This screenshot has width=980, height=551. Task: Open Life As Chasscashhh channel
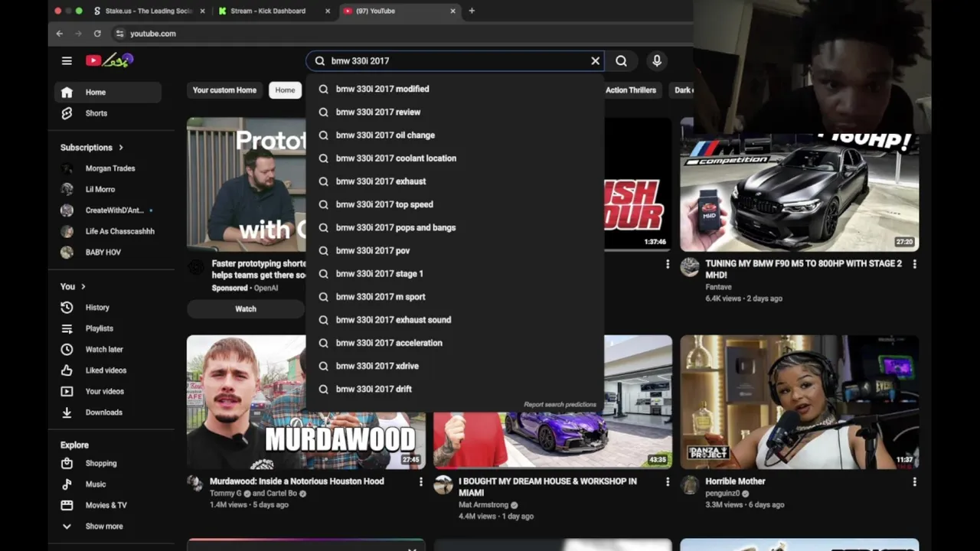tap(108, 231)
